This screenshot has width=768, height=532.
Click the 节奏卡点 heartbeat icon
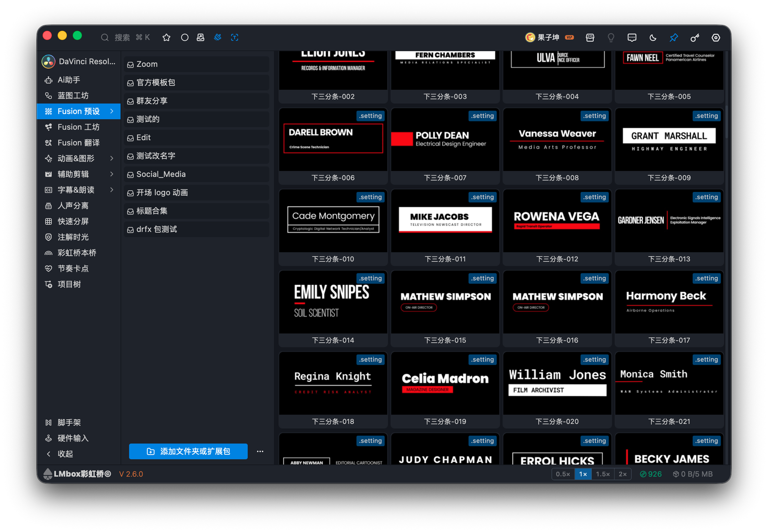[x=48, y=269]
